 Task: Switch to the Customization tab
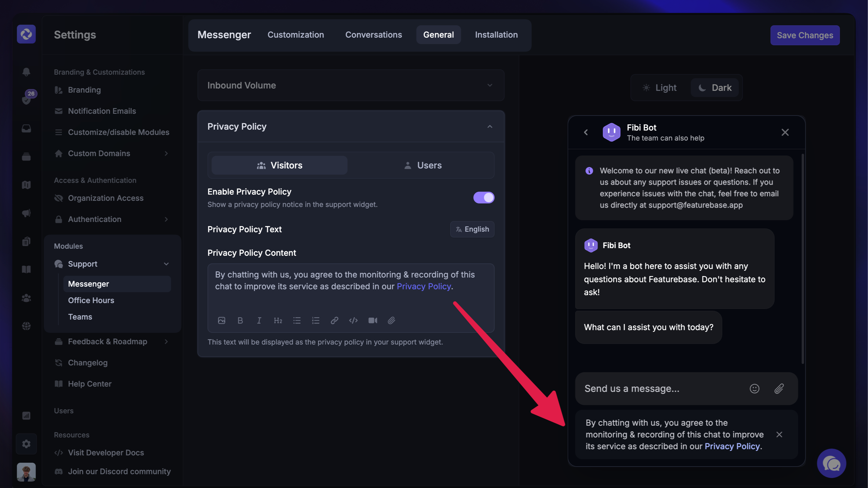[296, 35]
